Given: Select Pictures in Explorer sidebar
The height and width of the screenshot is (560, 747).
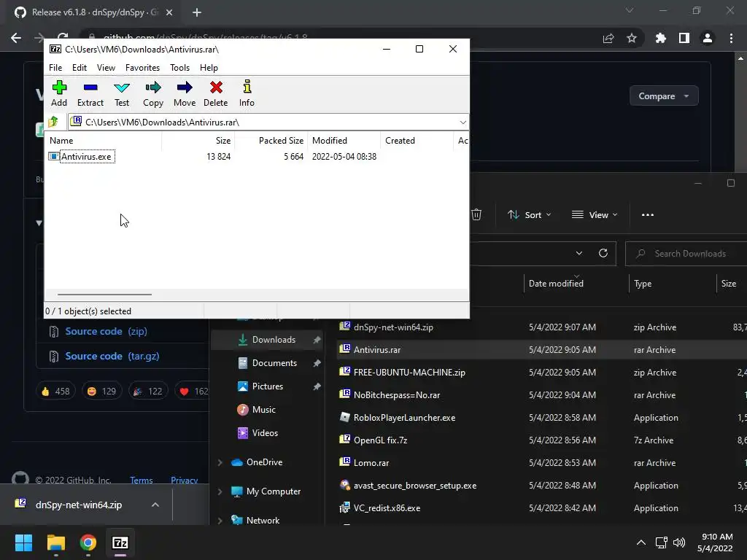Looking at the screenshot, I should (267, 386).
